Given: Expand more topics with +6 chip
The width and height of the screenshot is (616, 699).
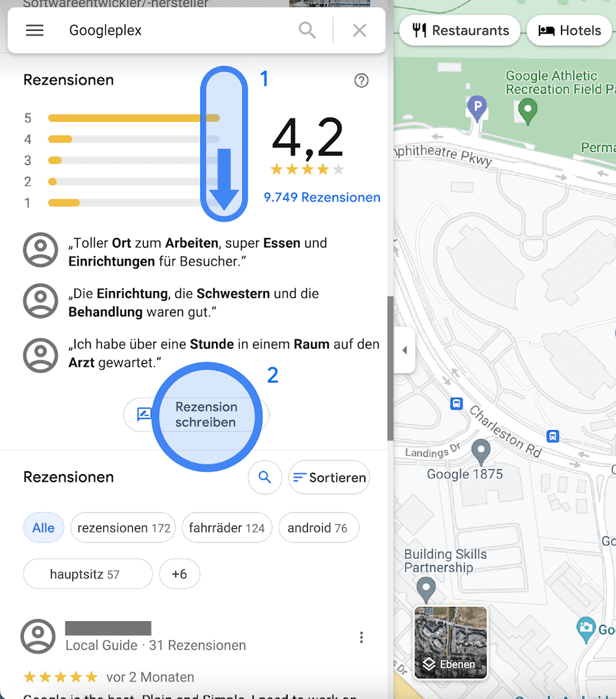Looking at the screenshot, I should (x=180, y=574).
